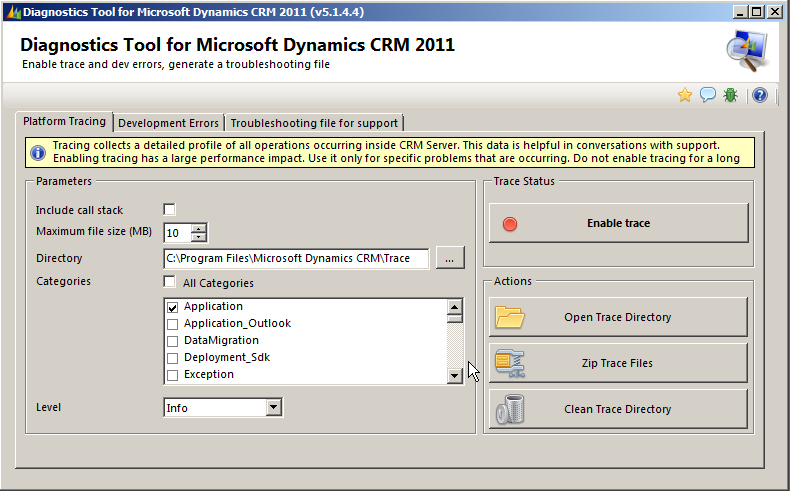Open help via blue question mark icon
This screenshot has width=790, height=491.
pos(760,95)
